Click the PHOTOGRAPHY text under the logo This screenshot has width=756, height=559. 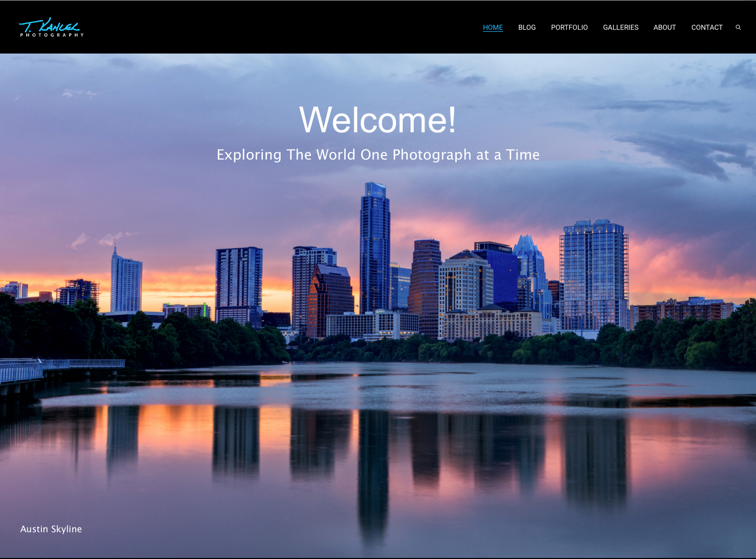coord(51,35)
